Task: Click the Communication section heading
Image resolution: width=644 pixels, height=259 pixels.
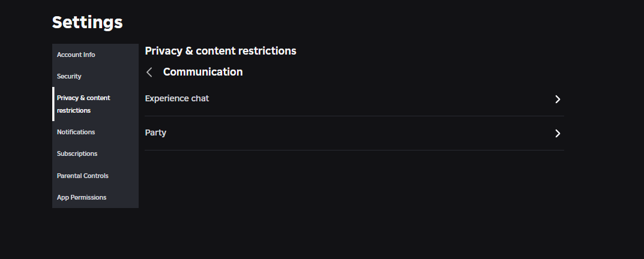Action: pyautogui.click(x=203, y=72)
